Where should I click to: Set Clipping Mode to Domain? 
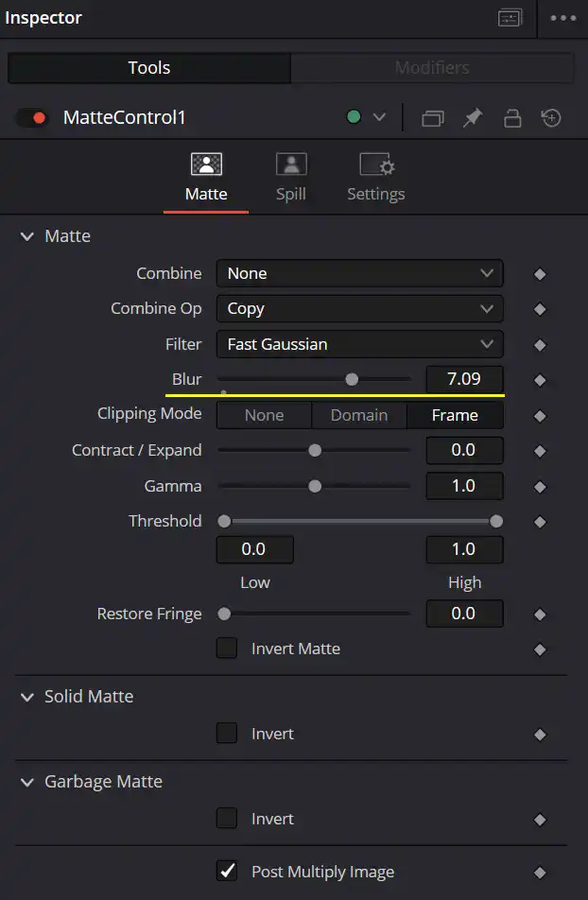[359, 416]
